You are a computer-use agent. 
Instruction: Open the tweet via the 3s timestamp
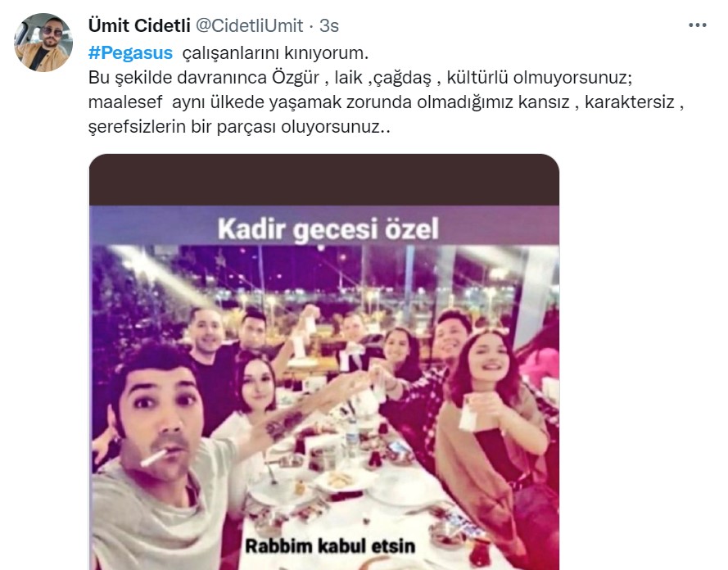point(329,25)
